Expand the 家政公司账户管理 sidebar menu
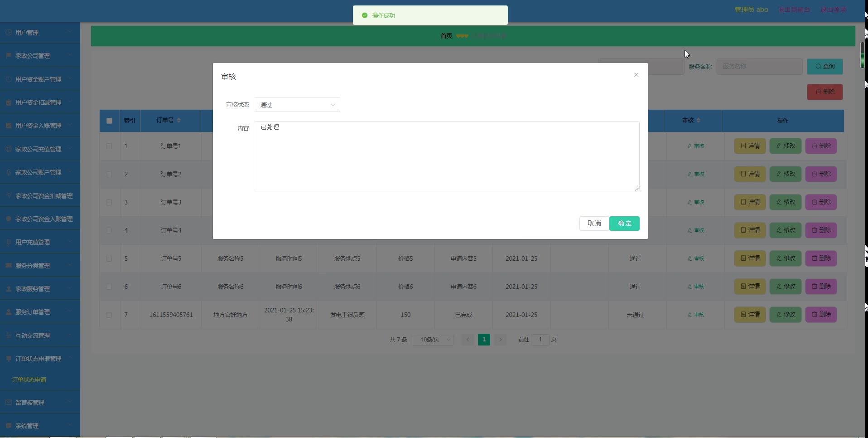 click(40, 172)
